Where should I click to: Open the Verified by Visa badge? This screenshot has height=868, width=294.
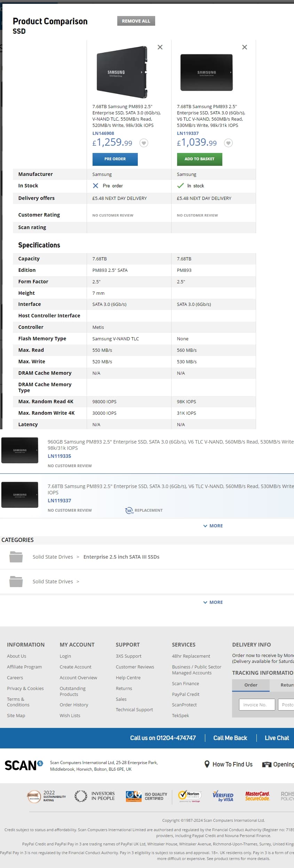coord(223,796)
